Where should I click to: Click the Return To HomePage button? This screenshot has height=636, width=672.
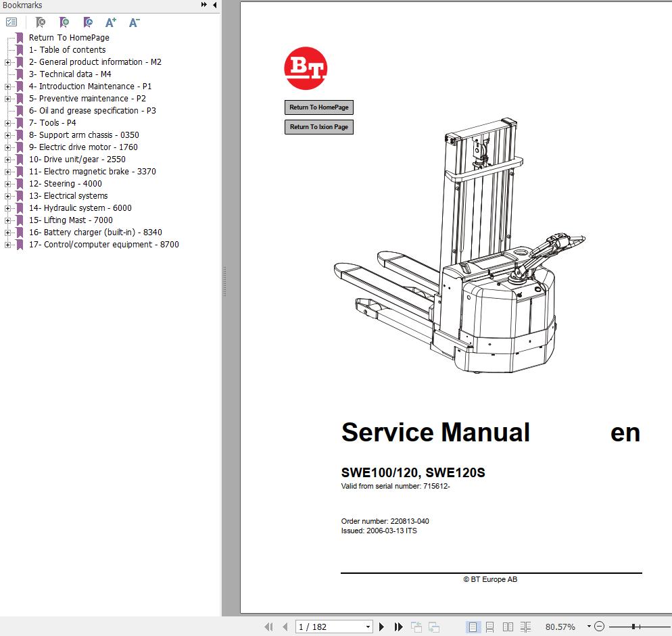pos(318,107)
